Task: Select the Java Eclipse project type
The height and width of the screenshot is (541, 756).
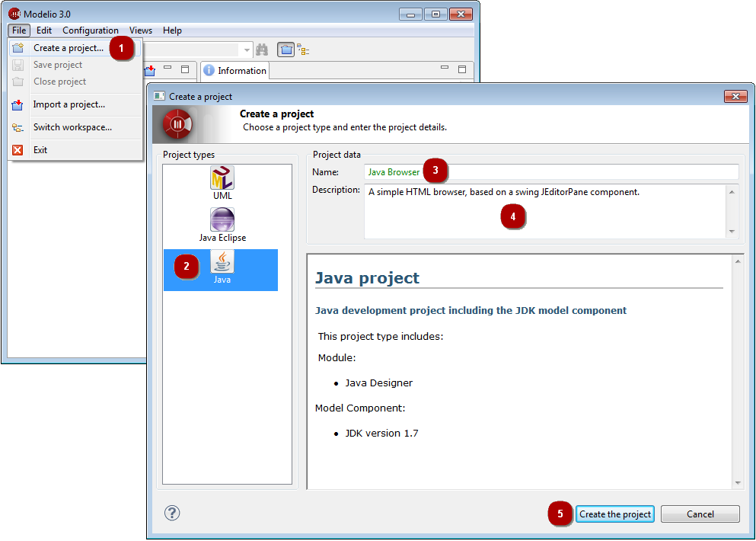Action: pyautogui.click(x=222, y=225)
